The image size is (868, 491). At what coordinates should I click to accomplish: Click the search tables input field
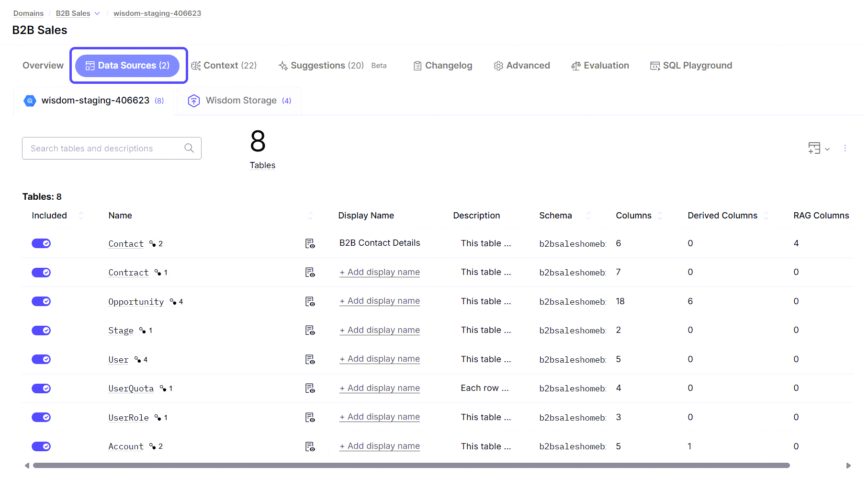pos(101,148)
